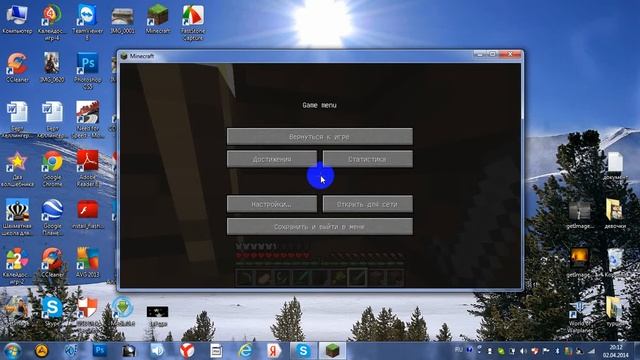Viewport: 640px width, 360px height.
Task: Select the документ file on desktop
Action: (x=615, y=165)
